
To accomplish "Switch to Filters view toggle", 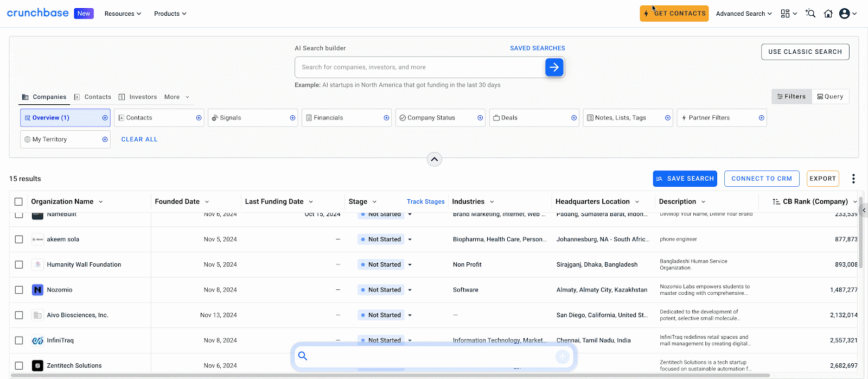I will [792, 97].
